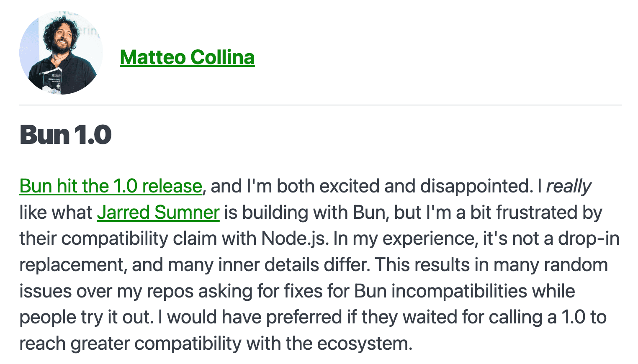
Task: Click the horizontal divider below the author
Action: pos(320,105)
